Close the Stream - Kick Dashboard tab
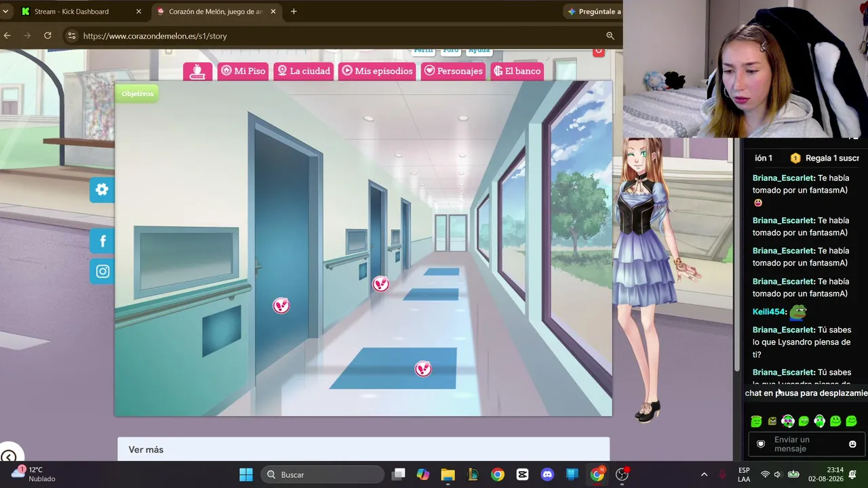The width and height of the screenshot is (868, 488). pyautogui.click(x=138, y=12)
